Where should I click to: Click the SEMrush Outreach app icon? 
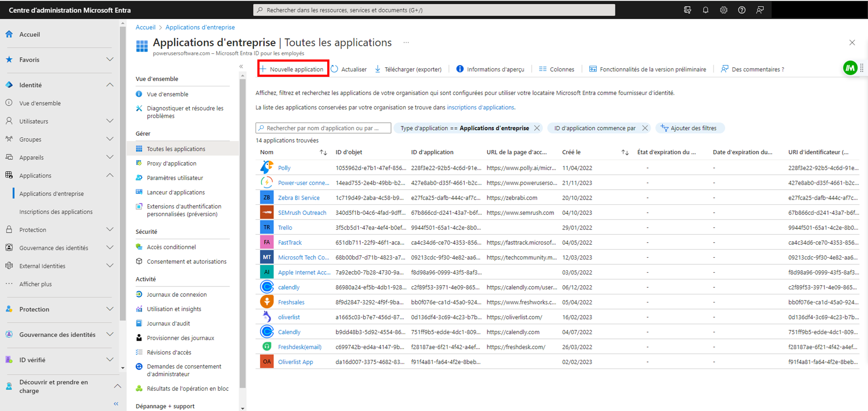click(266, 213)
